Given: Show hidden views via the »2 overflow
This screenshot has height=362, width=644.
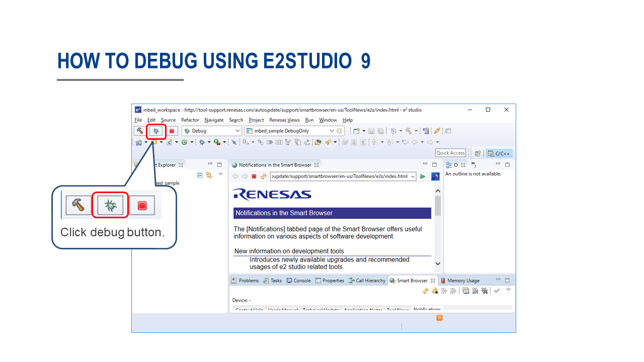Looking at the screenshot, I should 474,165.
